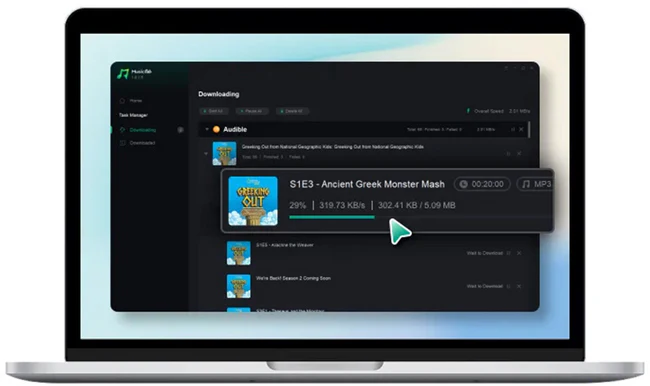This screenshot has width=650, height=386.
Task: Remove the Audible group with its X
Action: 521,129
